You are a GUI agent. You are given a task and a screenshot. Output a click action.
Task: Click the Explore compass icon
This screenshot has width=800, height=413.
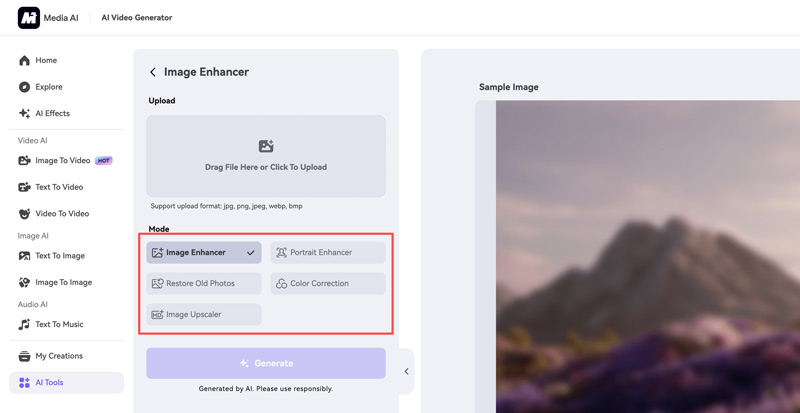(24, 87)
